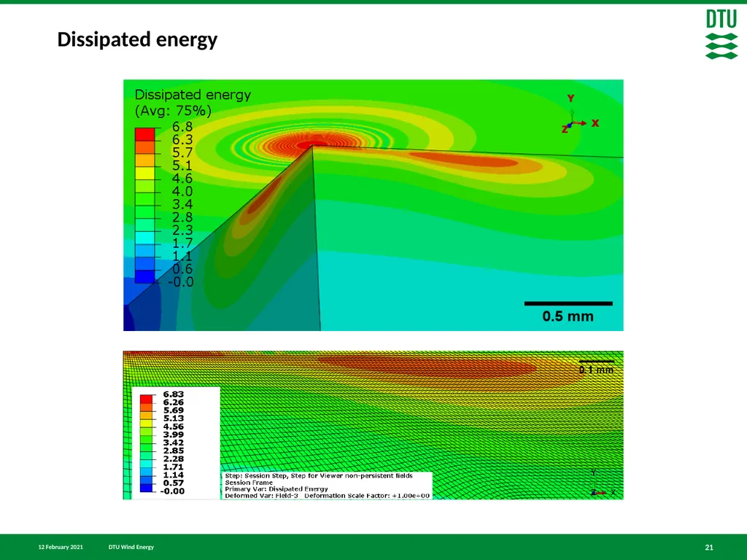
Task: Click the lower legend value 5.69
Action: 174,411
